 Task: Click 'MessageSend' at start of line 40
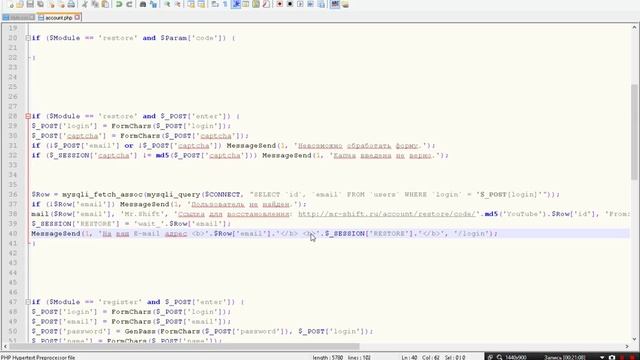[56, 234]
